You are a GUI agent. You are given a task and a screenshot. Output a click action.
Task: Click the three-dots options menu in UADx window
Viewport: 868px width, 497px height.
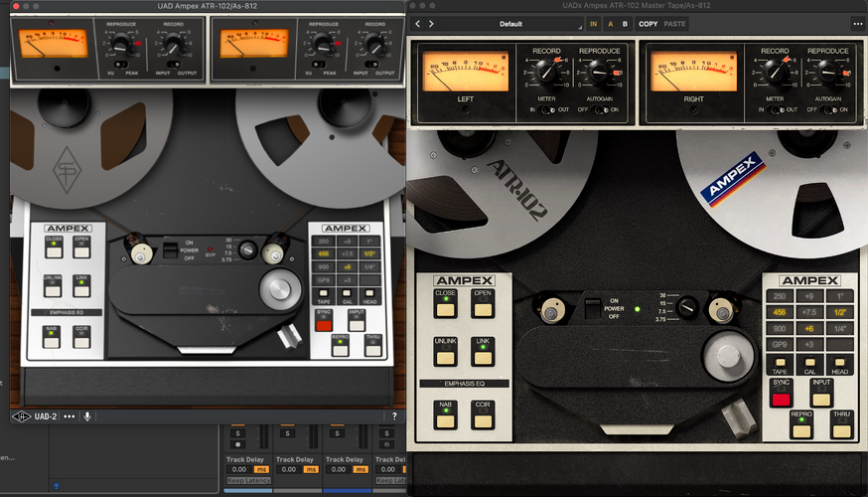[857, 24]
